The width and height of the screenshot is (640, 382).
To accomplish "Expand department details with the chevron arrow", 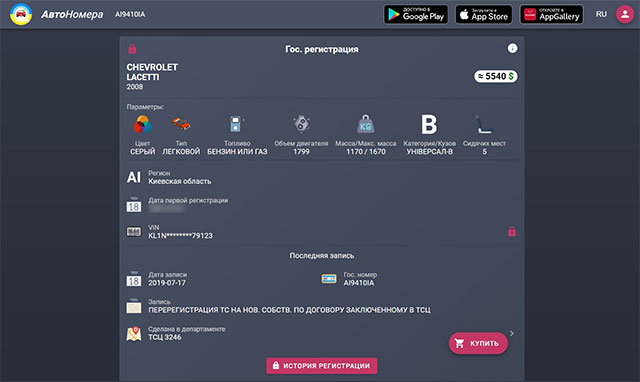I will 512,333.
